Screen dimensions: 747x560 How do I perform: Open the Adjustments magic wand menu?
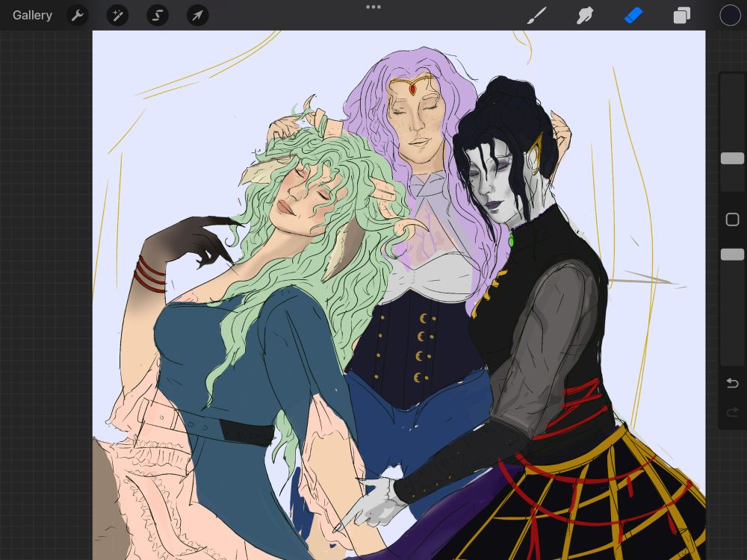click(117, 16)
